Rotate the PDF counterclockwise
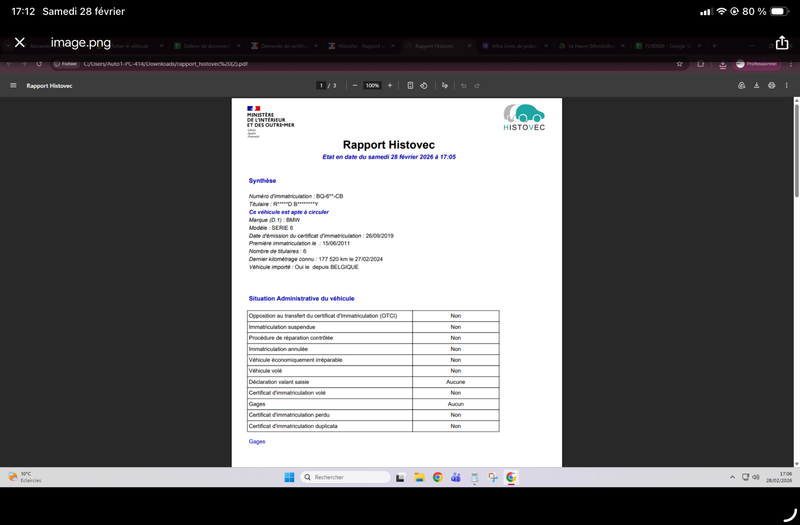 tap(424, 86)
